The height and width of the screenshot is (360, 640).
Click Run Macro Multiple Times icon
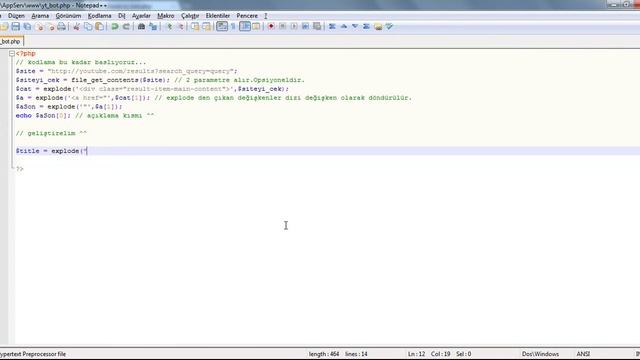(305, 27)
